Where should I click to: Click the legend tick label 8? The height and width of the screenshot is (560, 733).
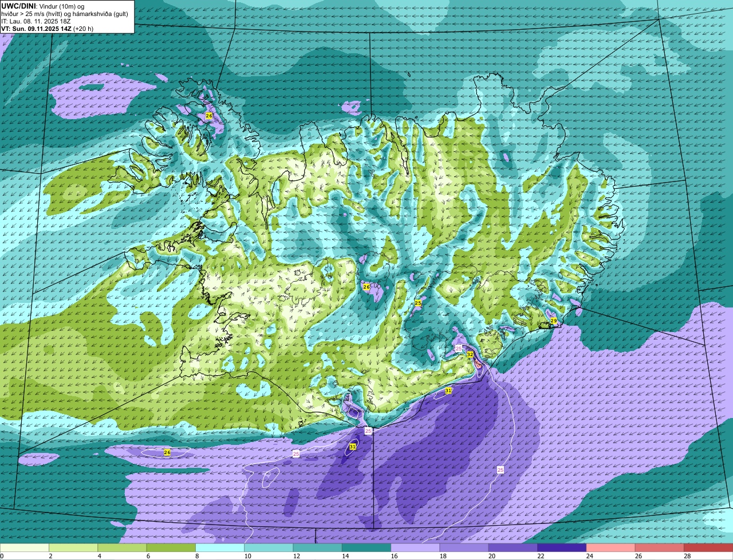197,556
